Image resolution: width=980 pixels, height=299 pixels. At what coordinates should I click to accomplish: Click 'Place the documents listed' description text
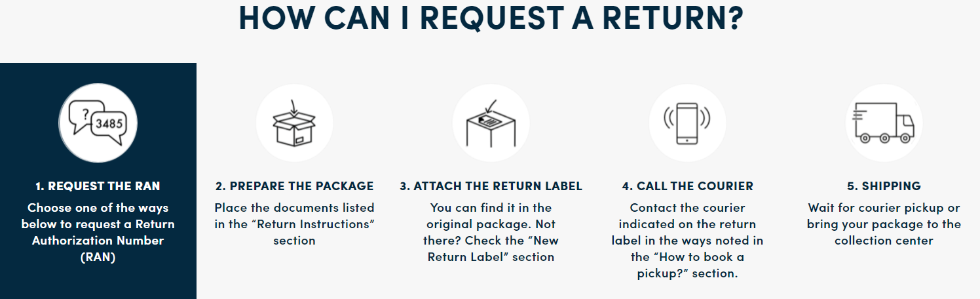295,208
